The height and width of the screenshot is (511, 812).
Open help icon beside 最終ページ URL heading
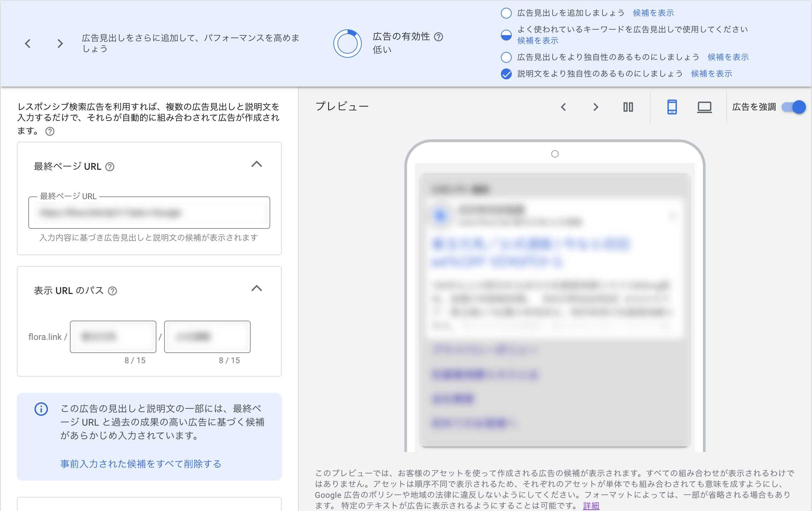point(110,167)
